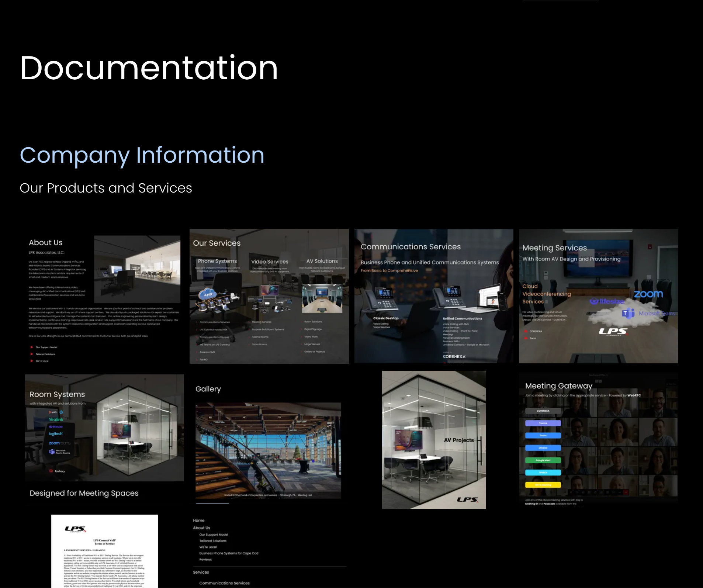Click the Yealink logo in Room Systems
The image size is (703, 588).
(x=56, y=419)
